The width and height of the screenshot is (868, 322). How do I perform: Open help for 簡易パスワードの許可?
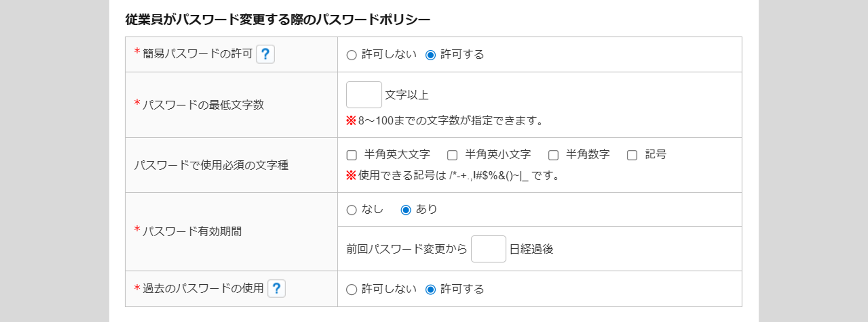pos(265,54)
